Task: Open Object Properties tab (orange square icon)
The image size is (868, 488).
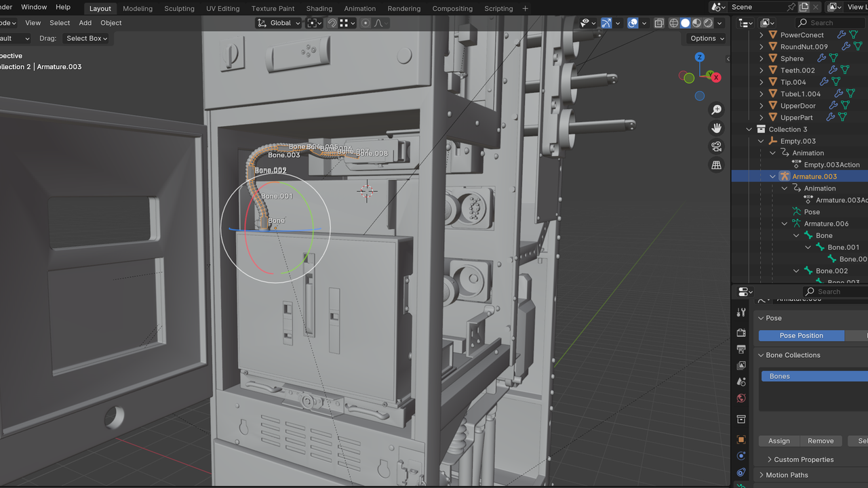Action: point(741,439)
